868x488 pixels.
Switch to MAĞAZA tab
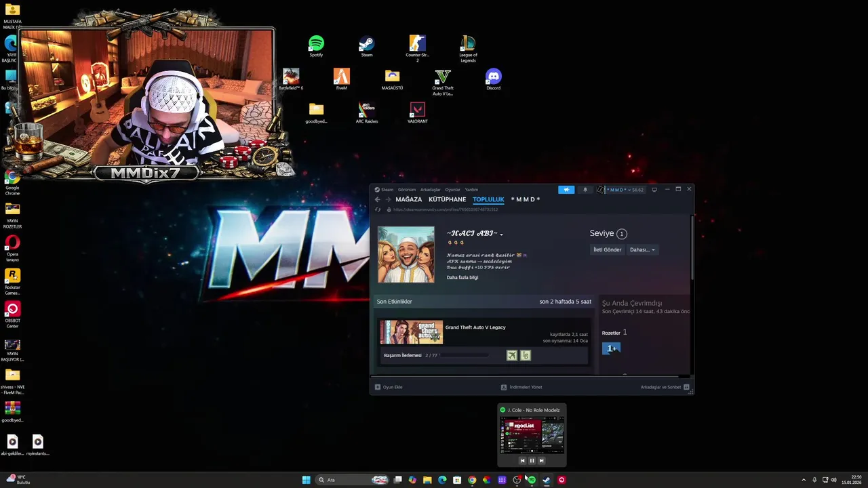click(409, 199)
